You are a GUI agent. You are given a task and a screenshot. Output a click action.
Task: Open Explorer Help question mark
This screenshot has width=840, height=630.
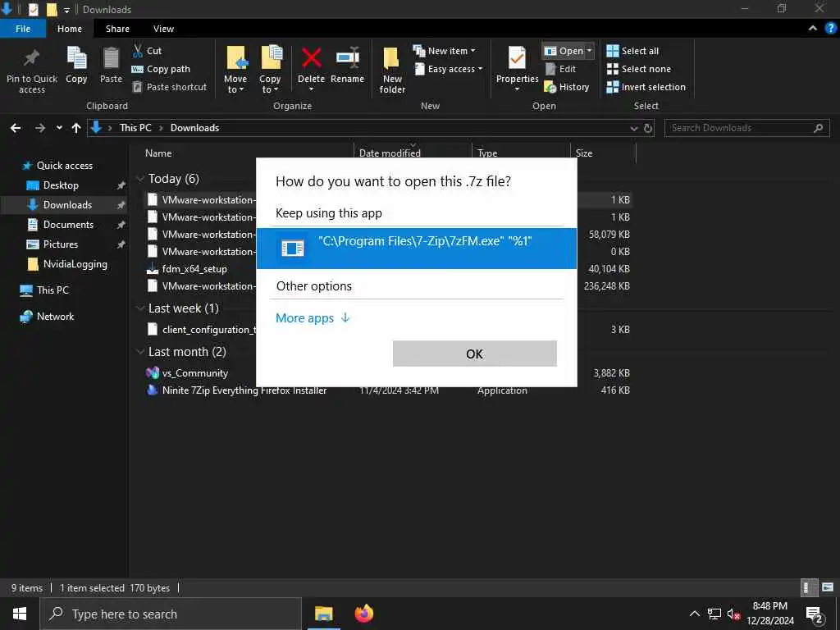(x=831, y=29)
